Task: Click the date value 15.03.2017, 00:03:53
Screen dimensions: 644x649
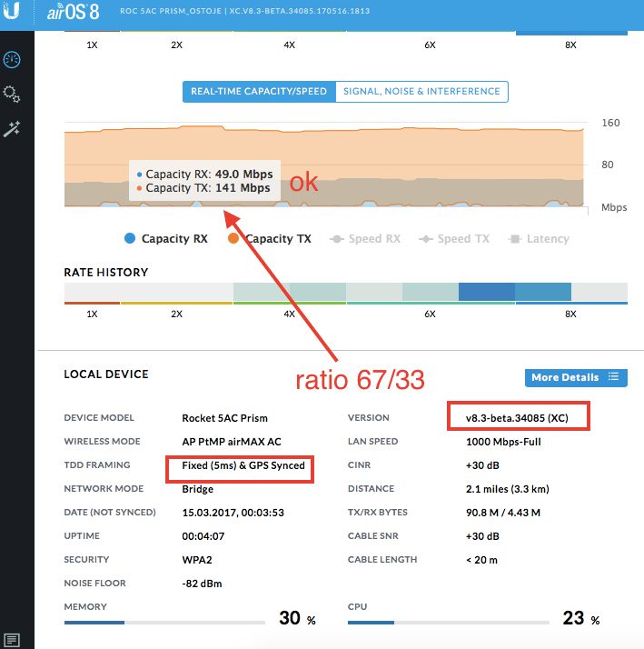Action: (x=233, y=513)
